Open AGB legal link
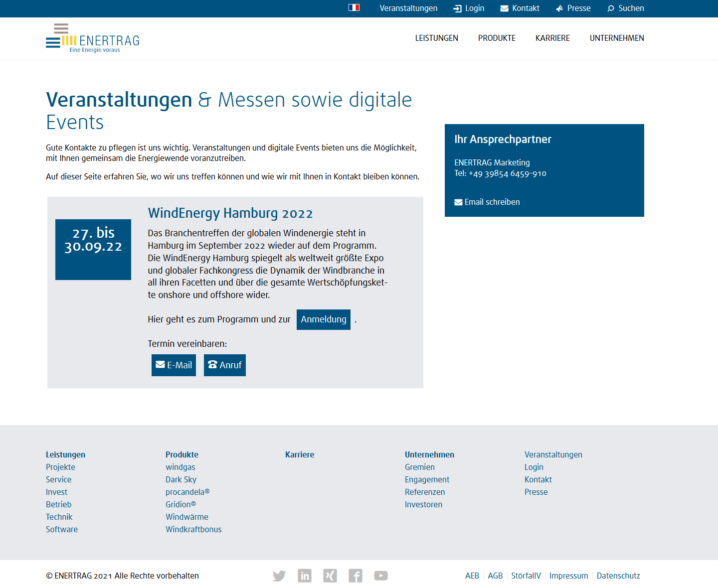Viewport: 718px width, 588px height. coord(495,576)
